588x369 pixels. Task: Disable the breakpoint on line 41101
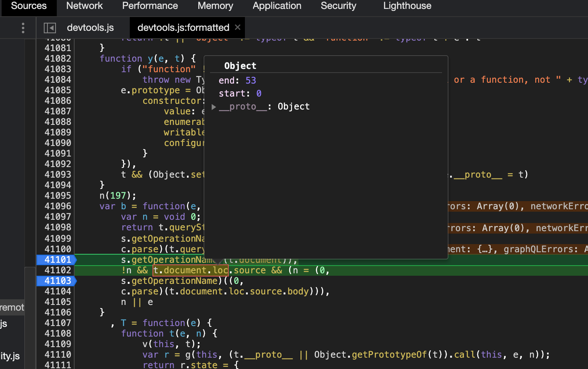(x=56, y=260)
